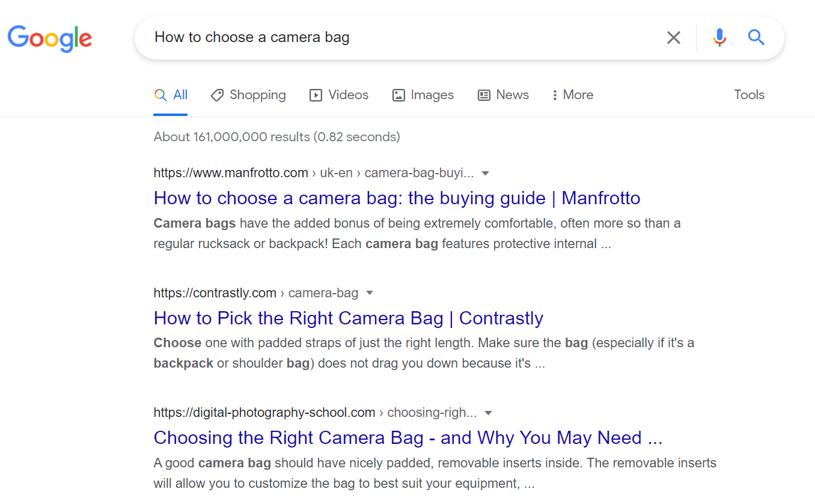
Task: Open the More search categories menu
Action: (572, 95)
